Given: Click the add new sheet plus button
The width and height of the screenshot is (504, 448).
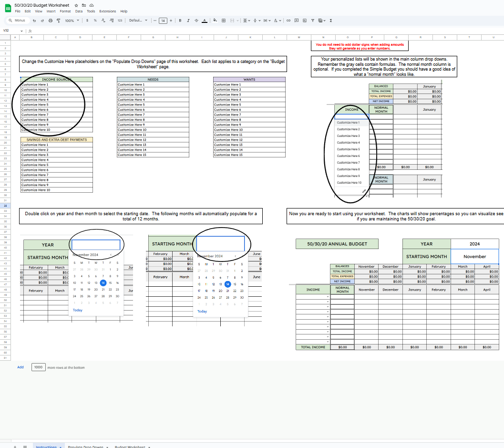Looking at the screenshot, I should [15, 447].
